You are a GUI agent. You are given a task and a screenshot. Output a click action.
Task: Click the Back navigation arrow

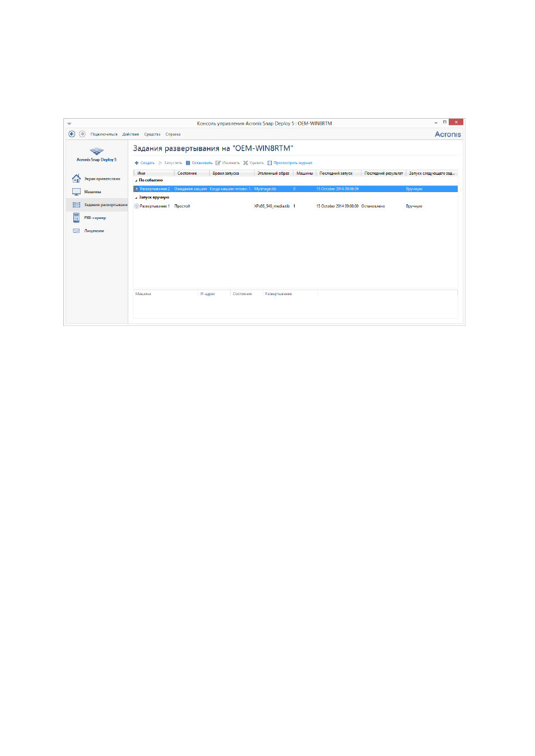point(72,134)
